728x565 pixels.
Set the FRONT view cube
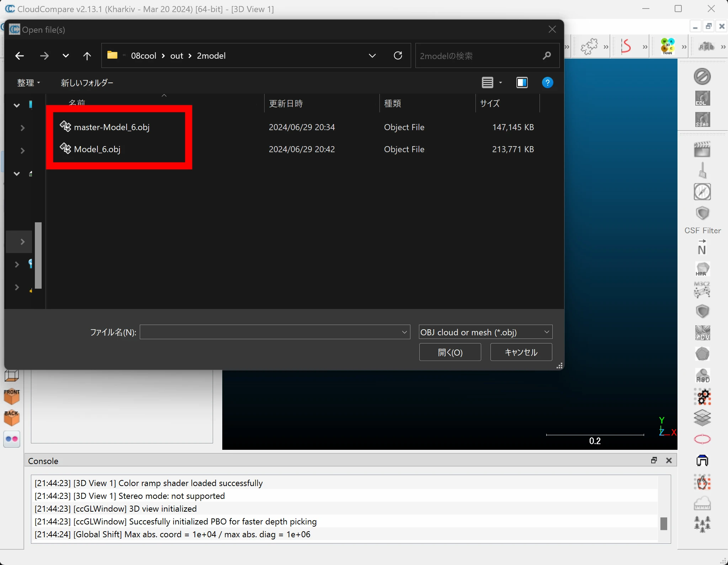(12, 396)
